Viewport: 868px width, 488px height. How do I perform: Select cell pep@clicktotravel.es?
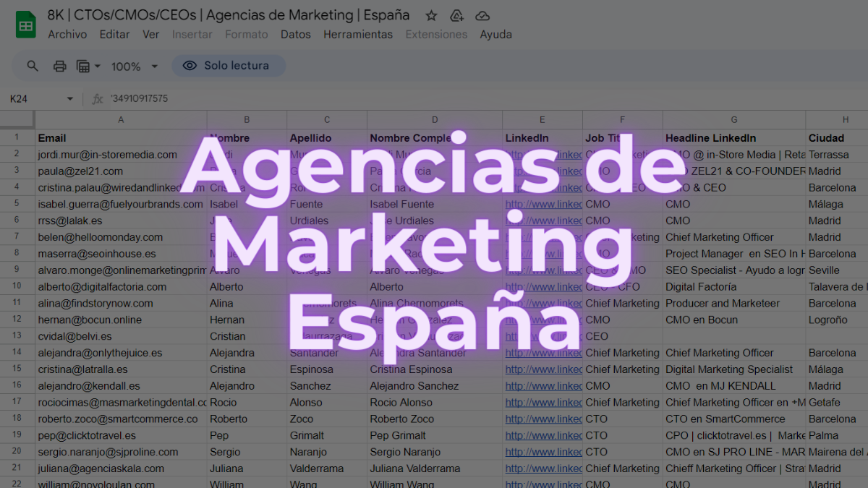click(x=121, y=435)
